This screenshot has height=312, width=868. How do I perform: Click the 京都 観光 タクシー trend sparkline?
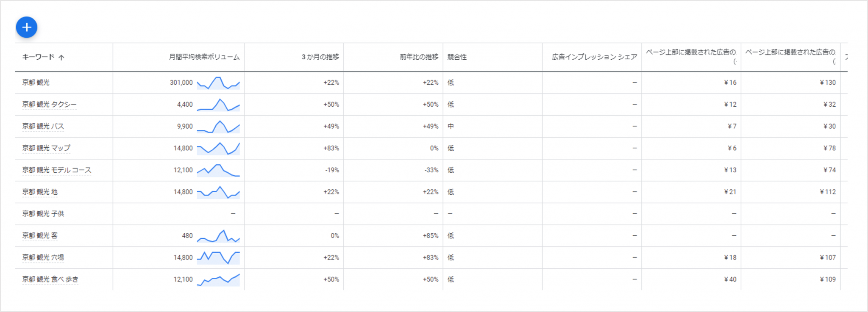click(218, 105)
